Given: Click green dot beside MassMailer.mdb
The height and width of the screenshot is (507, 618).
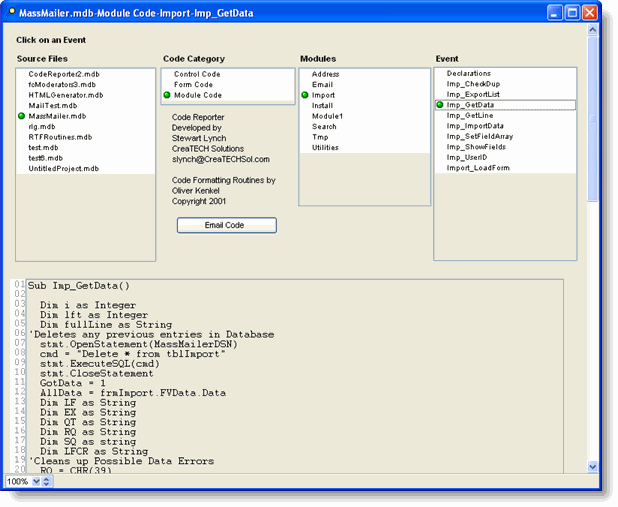Looking at the screenshot, I should pyautogui.click(x=21, y=116).
